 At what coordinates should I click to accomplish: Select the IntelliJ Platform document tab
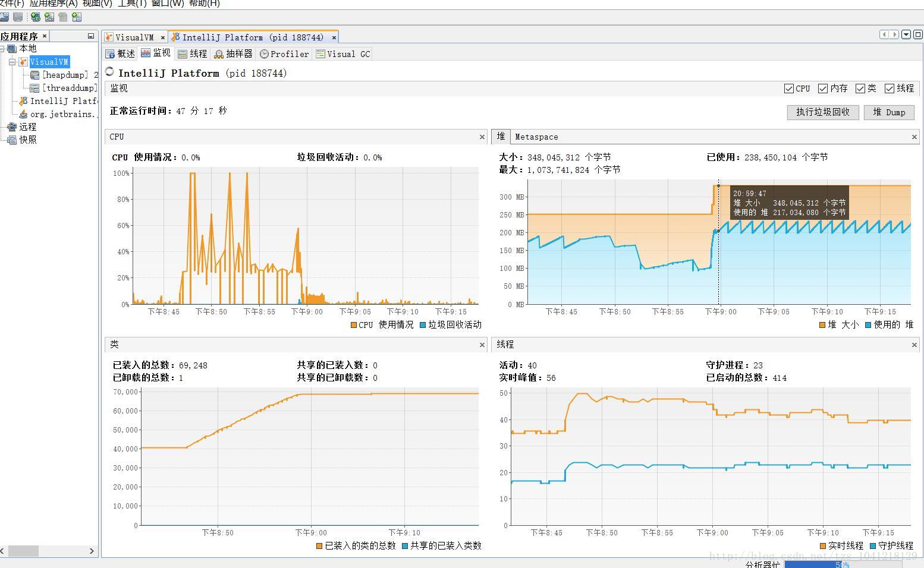pos(253,37)
